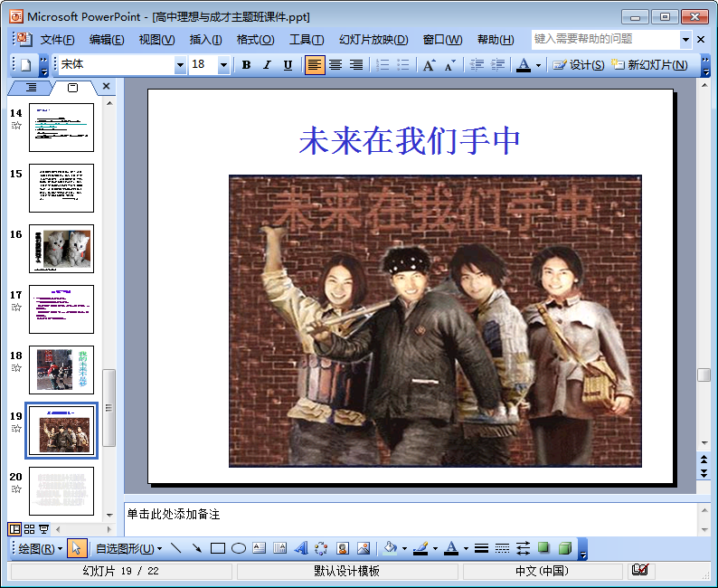The image size is (718, 588).
Task: Open the Design (设计) pane
Action: point(579,65)
